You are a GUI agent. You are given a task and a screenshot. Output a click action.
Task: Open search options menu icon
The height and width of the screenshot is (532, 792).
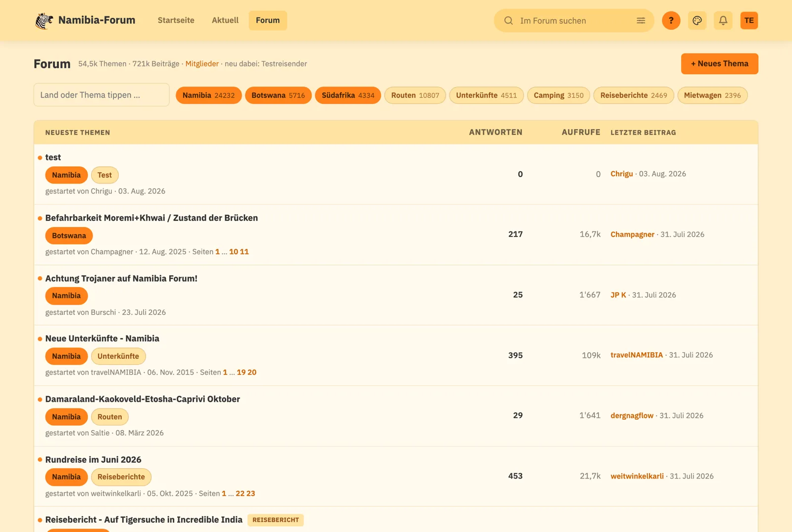(641, 21)
